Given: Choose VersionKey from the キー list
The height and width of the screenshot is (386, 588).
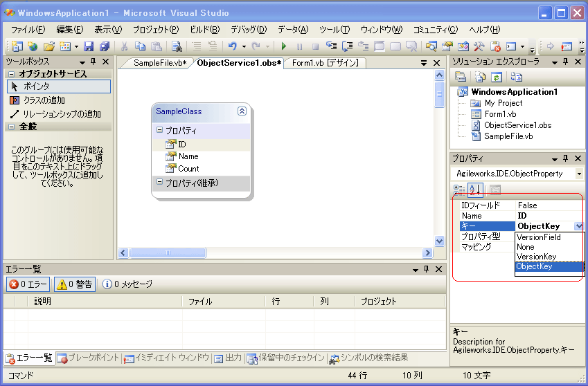Looking at the screenshot, I should pos(549,257).
